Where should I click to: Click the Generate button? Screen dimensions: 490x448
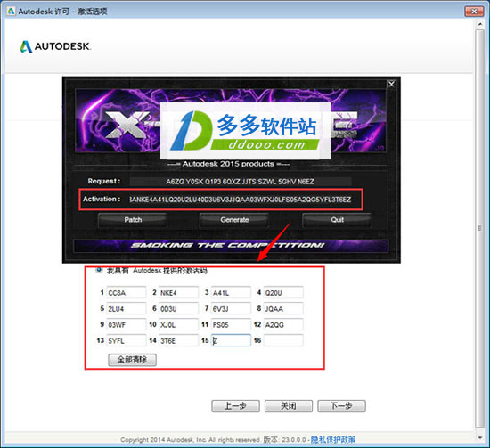pos(234,220)
